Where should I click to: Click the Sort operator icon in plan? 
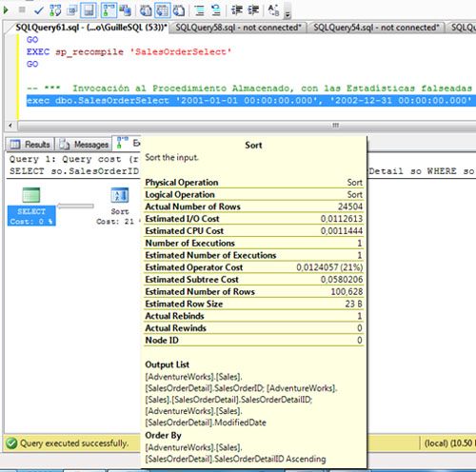[x=120, y=195]
